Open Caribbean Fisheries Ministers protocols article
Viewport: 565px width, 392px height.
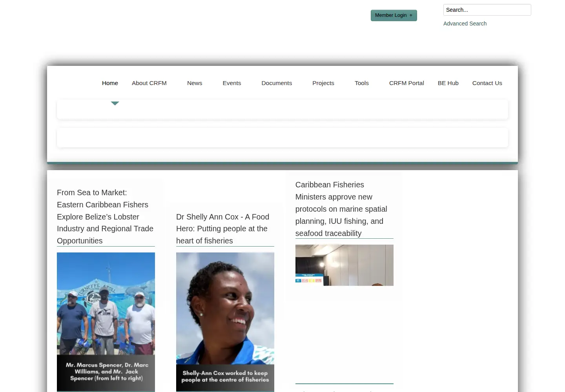click(x=341, y=209)
